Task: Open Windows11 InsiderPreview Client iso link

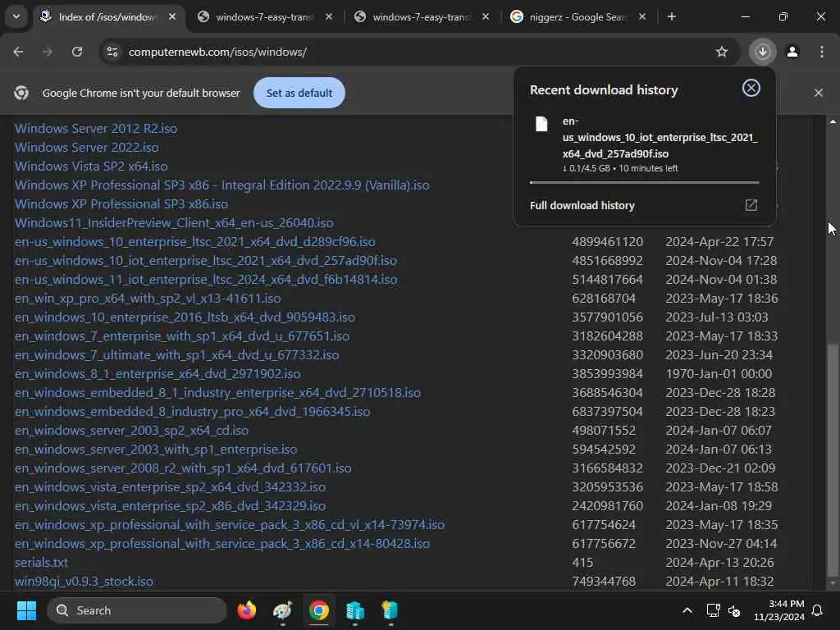Action: coord(174,222)
